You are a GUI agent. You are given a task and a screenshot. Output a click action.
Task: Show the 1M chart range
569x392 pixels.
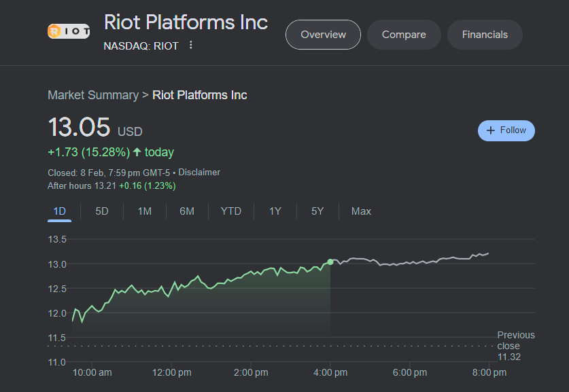(x=144, y=211)
